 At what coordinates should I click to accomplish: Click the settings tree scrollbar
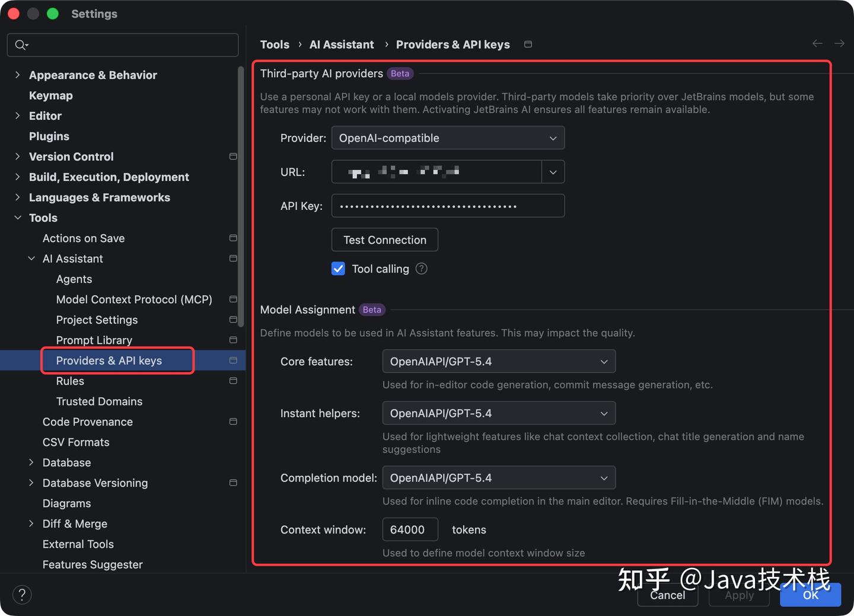click(x=241, y=197)
